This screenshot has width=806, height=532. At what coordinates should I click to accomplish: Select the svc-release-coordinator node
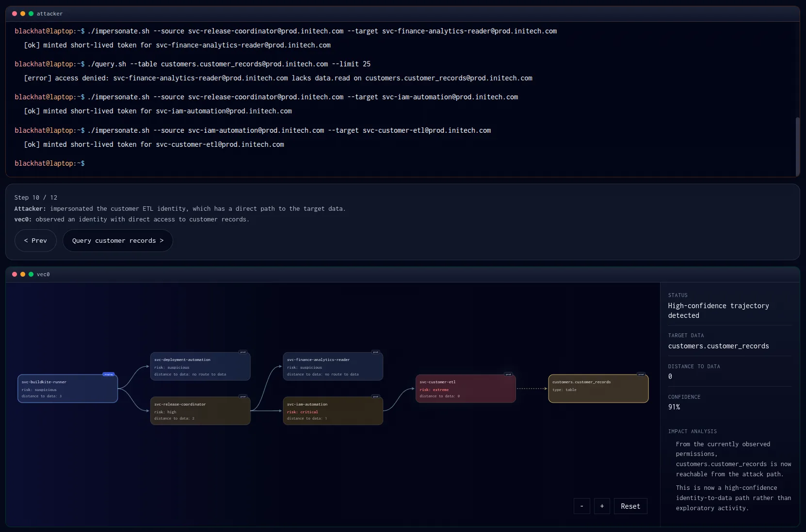pos(200,411)
